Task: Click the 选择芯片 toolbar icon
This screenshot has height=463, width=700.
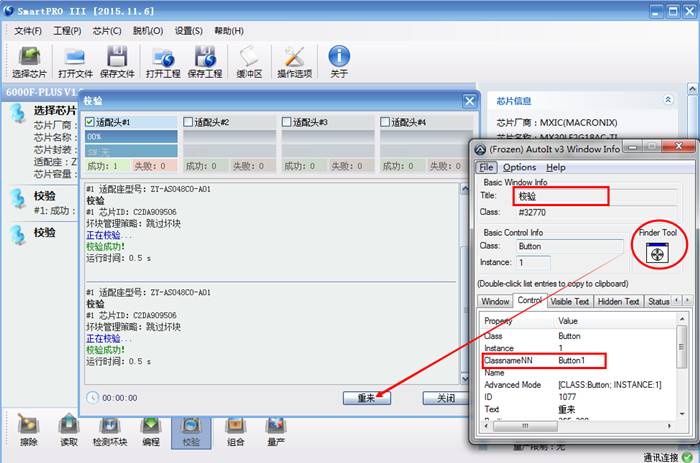Action: [x=29, y=59]
